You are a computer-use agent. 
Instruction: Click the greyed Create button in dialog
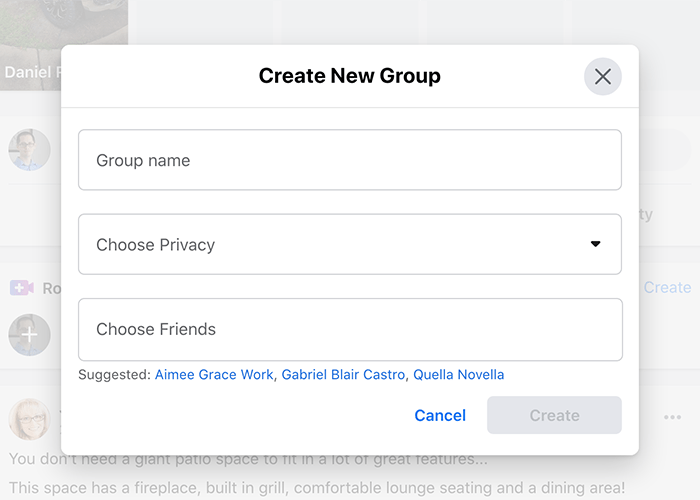(554, 415)
